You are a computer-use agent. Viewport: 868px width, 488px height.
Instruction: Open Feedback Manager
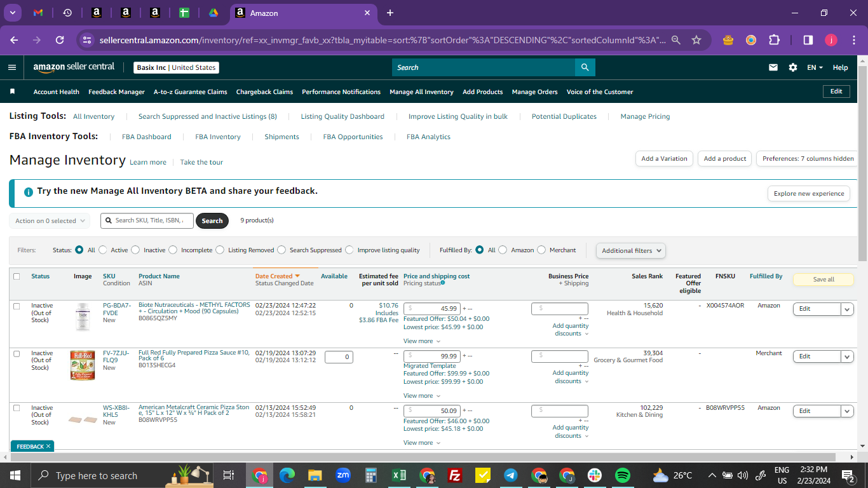[116, 91]
